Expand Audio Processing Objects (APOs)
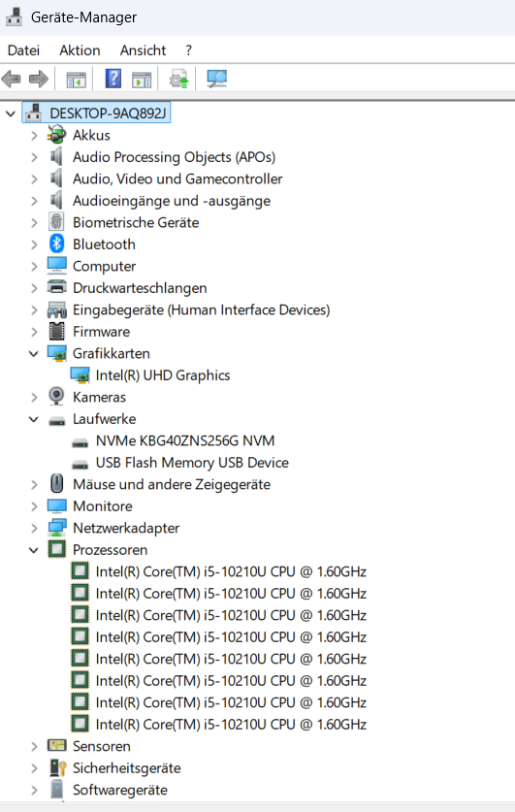This screenshot has width=515, height=812. pos(34,157)
